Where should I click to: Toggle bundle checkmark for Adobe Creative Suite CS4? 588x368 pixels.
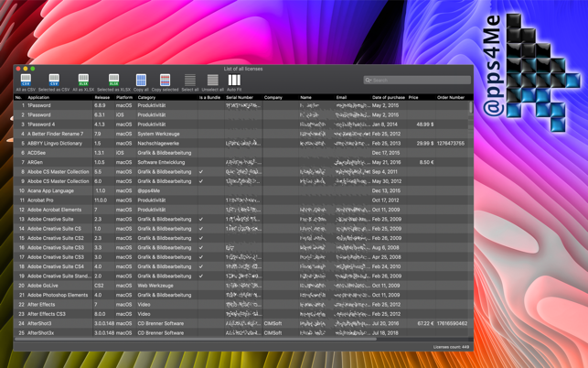click(201, 266)
